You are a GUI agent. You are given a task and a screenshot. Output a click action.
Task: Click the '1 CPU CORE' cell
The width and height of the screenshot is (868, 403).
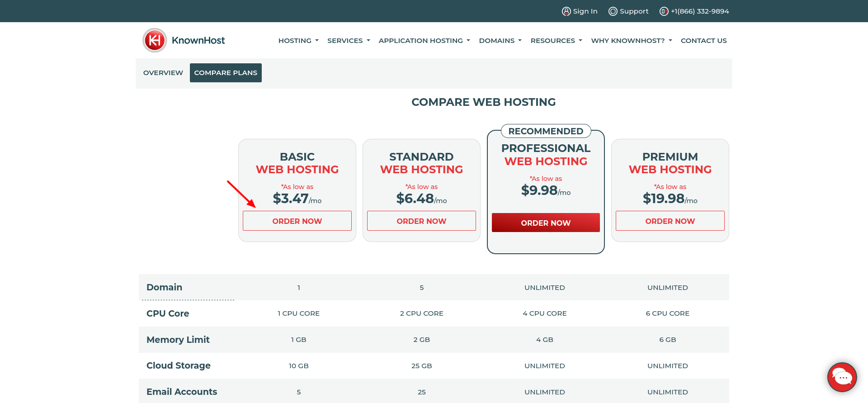click(298, 313)
